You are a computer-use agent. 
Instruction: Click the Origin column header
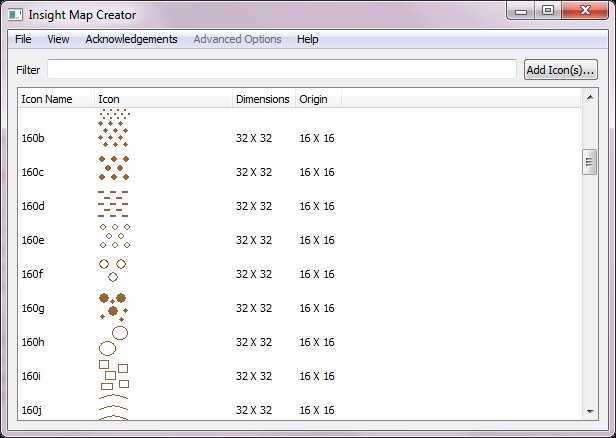tap(317, 99)
